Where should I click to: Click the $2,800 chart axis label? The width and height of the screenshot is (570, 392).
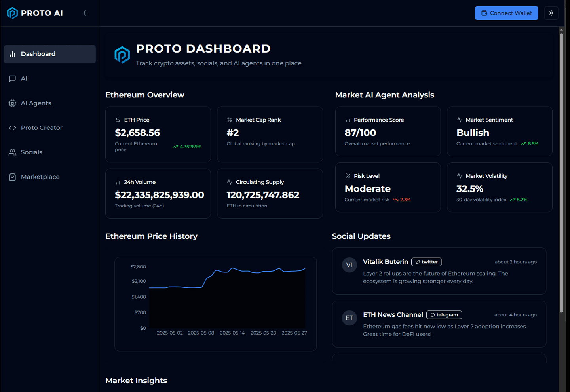click(x=138, y=267)
